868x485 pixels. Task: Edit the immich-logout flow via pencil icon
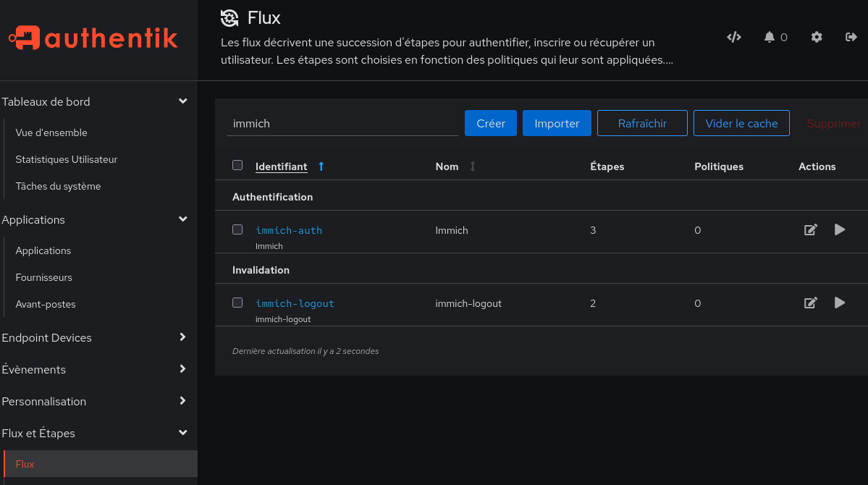point(810,303)
